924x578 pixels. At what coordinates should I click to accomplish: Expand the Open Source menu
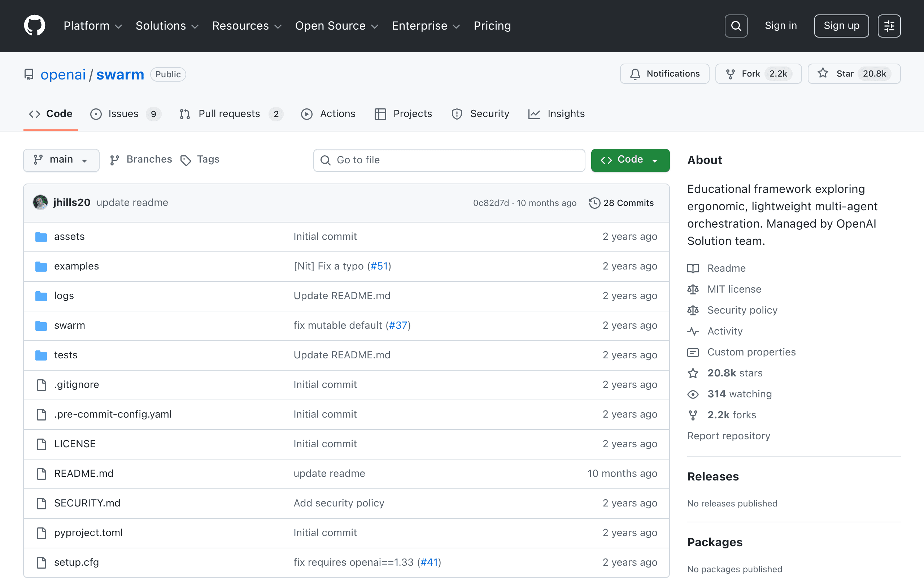(336, 26)
